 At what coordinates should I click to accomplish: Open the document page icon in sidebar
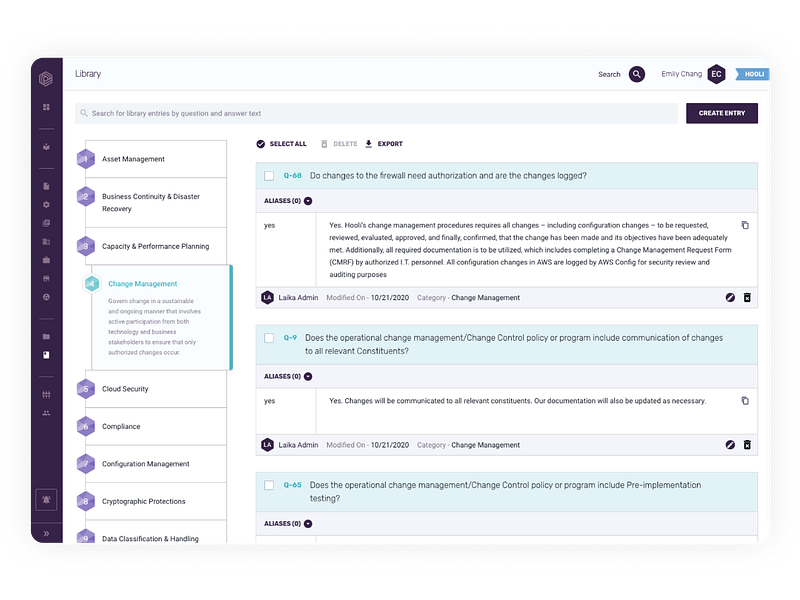pos(46,186)
